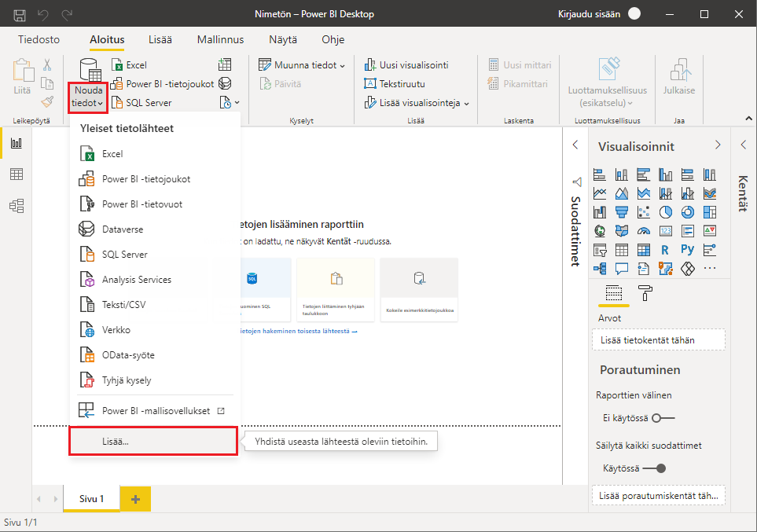
Task: Add a new page with plus button
Action: point(135,499)
